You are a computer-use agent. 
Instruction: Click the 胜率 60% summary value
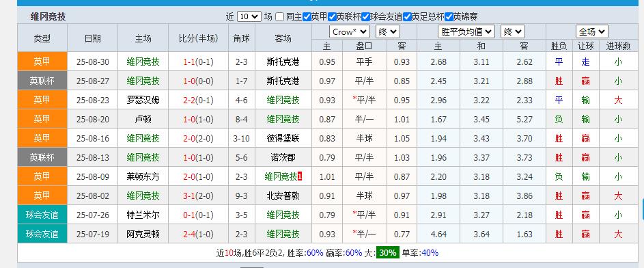point(315,253)
